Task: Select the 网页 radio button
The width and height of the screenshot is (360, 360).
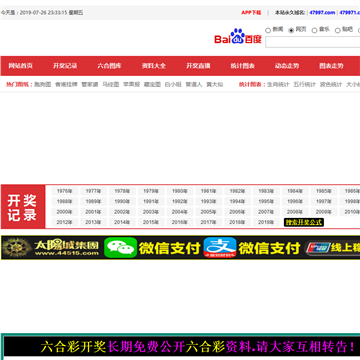Action: coord(291,30)
